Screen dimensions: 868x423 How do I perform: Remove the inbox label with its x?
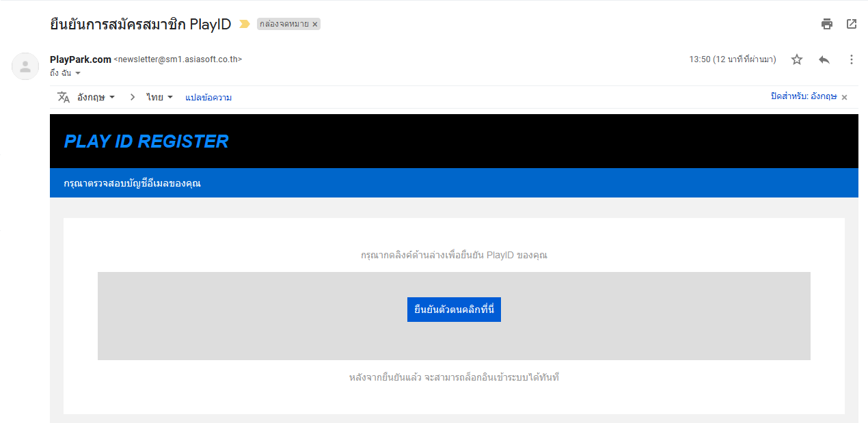(315, 24)
